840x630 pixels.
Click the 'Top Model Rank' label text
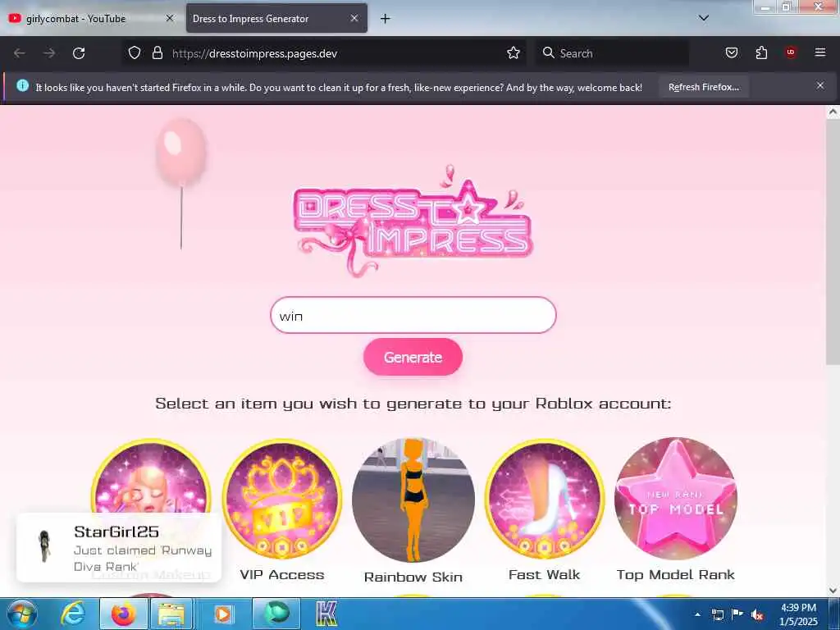pos(676,575)
